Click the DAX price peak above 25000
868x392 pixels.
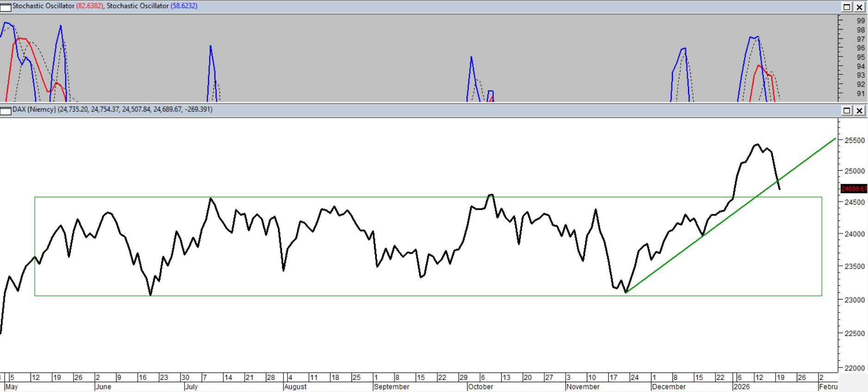[x=757, y=145]
